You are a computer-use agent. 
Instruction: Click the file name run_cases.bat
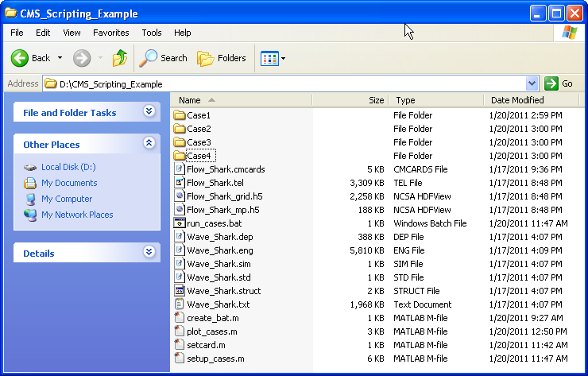[x=214, y=223]
